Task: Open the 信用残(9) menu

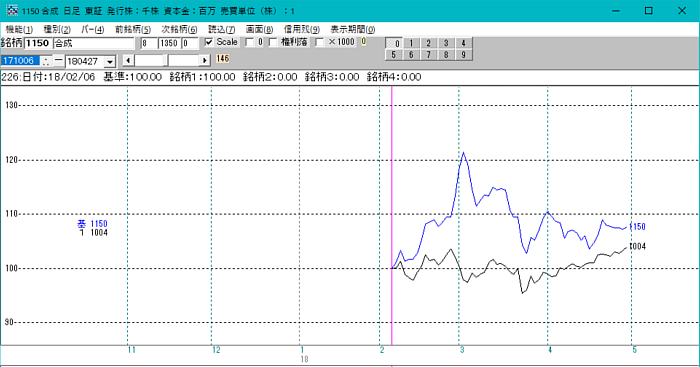Action: click(x=302, y=29)
